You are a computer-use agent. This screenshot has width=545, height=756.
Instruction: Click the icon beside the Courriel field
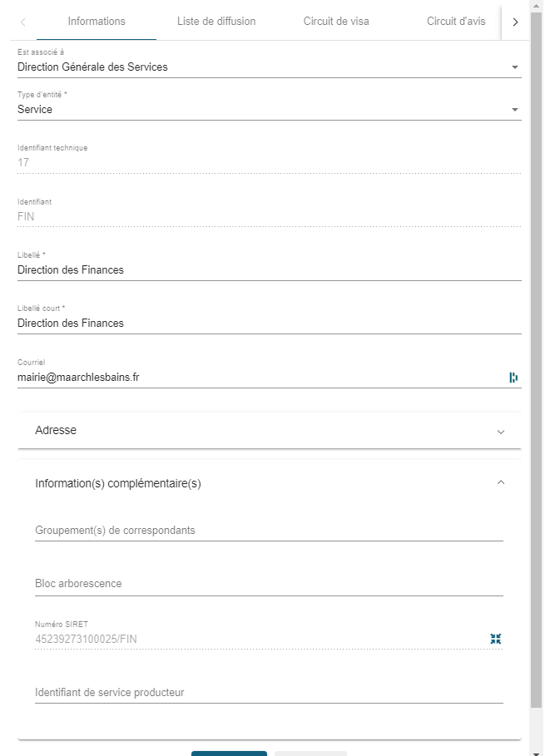click(513, 378)
